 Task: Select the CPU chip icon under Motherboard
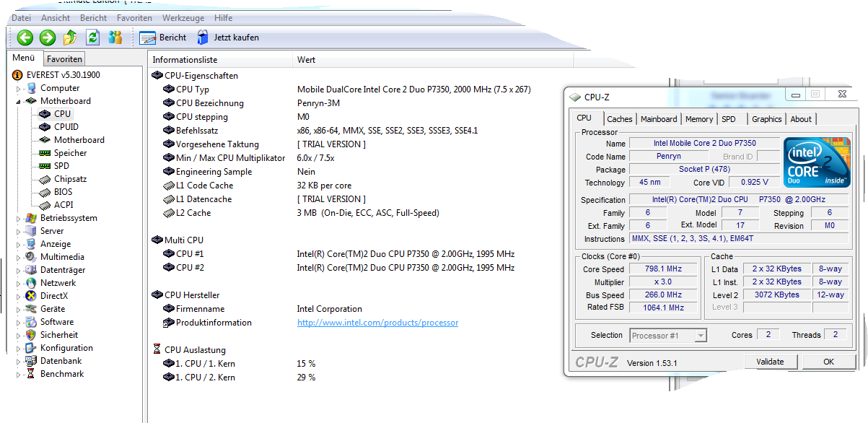45,114
